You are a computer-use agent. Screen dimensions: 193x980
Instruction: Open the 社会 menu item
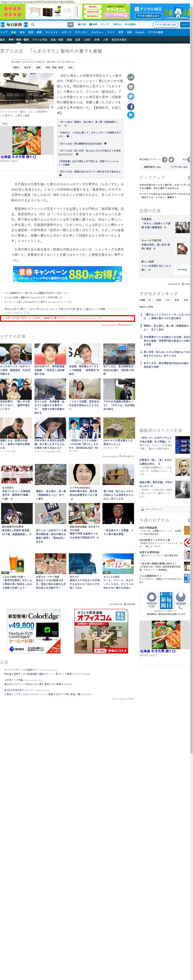point(13,32)
